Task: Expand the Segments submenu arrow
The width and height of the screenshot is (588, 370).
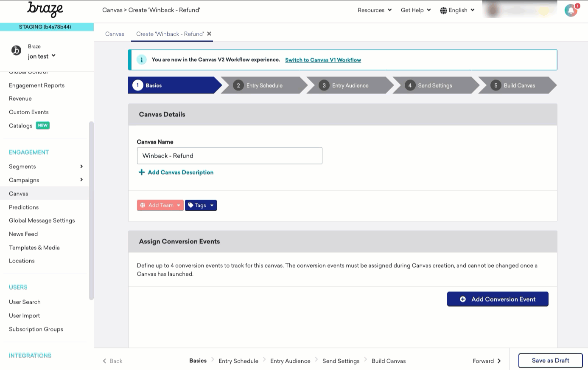Action: coord(81,166)
